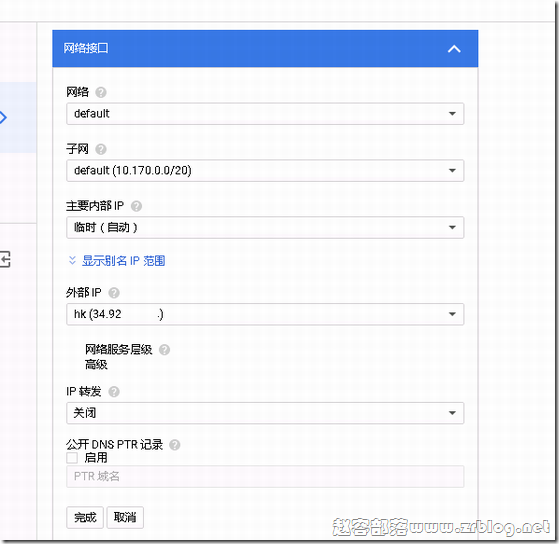The image size is (559, 544).
Task: Open help icon next to 子网
Action: 101,149
